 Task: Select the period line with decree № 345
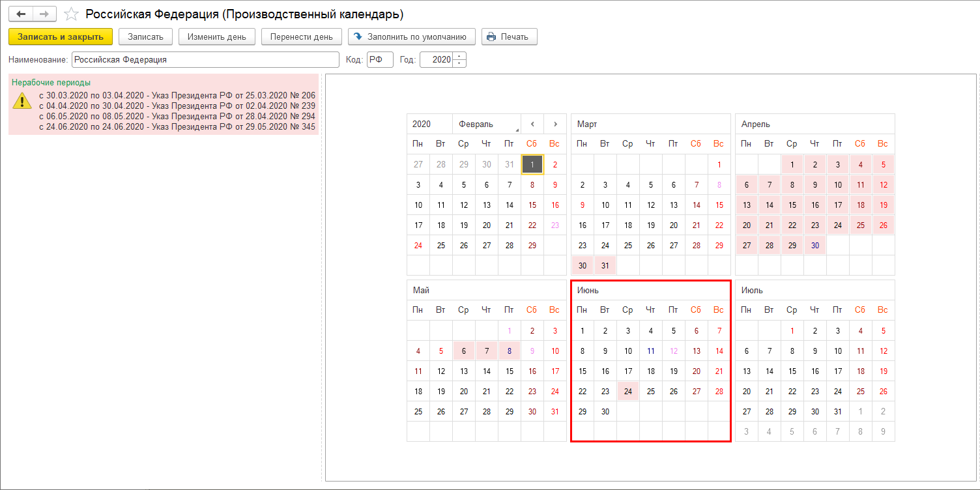click(177, 127)
